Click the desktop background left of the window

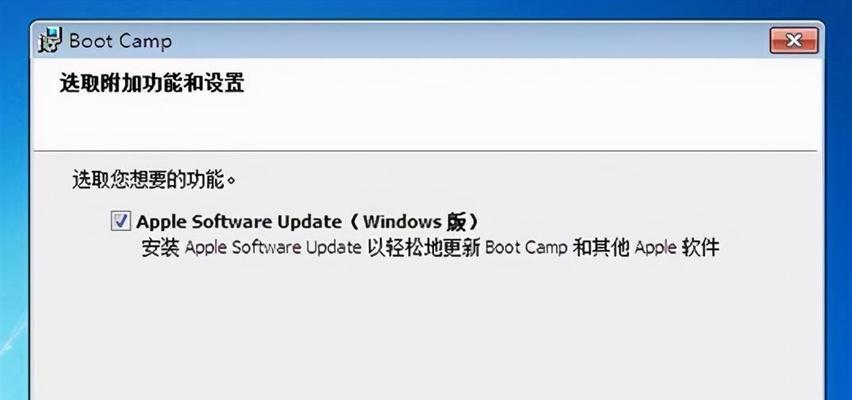14,217
